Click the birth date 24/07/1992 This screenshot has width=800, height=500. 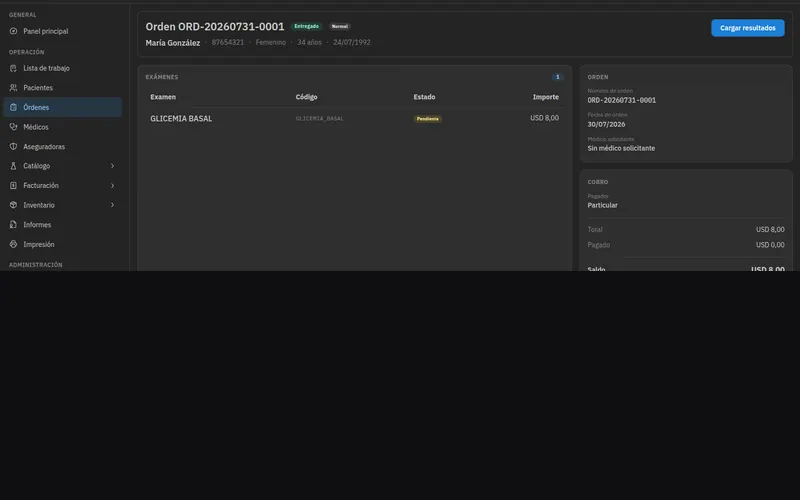[x=352, y=42]
